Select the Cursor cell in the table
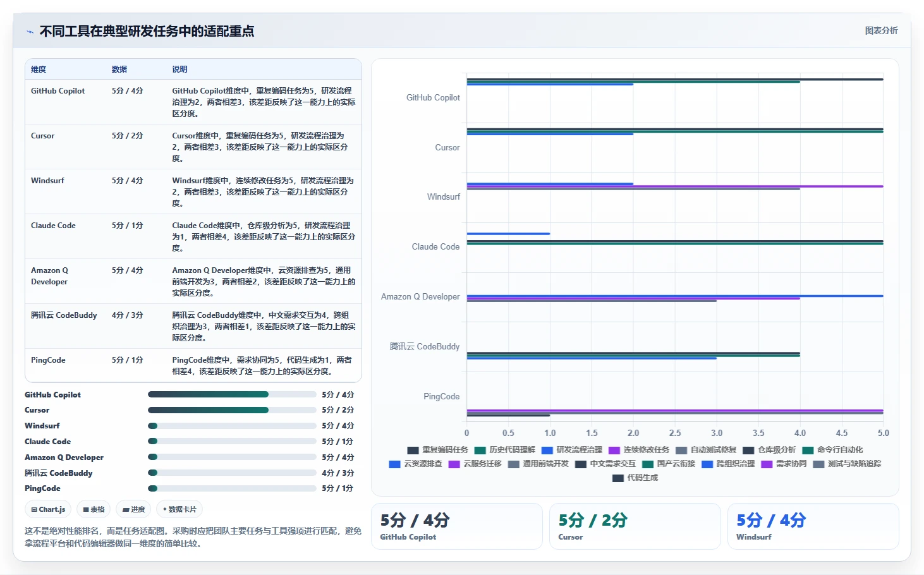The image size is (924, 575). click(x=43, y=136)
